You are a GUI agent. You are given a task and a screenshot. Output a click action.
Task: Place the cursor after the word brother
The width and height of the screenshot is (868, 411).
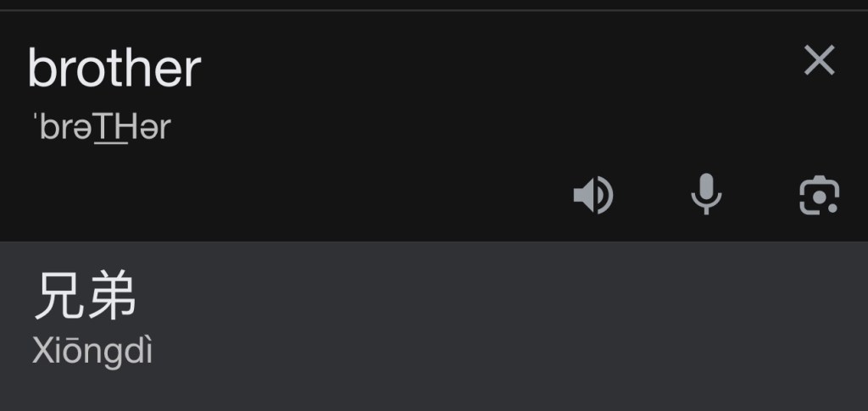(203, 69)
